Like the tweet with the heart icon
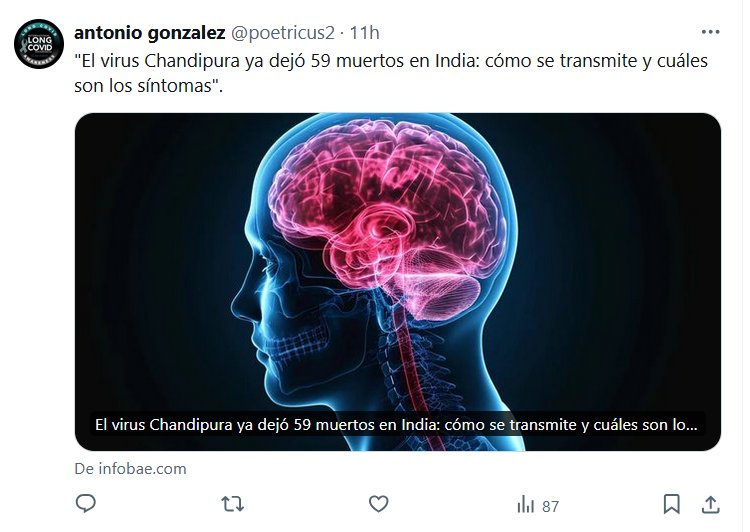Screen dimensions: 750x532 pyautogui.click(x=378, y=504)
